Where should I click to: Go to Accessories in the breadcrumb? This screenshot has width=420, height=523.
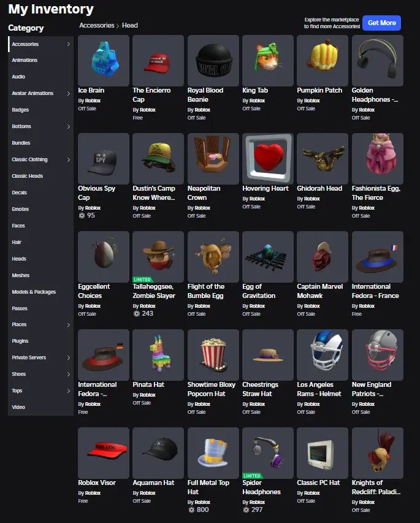coord(97,25)
